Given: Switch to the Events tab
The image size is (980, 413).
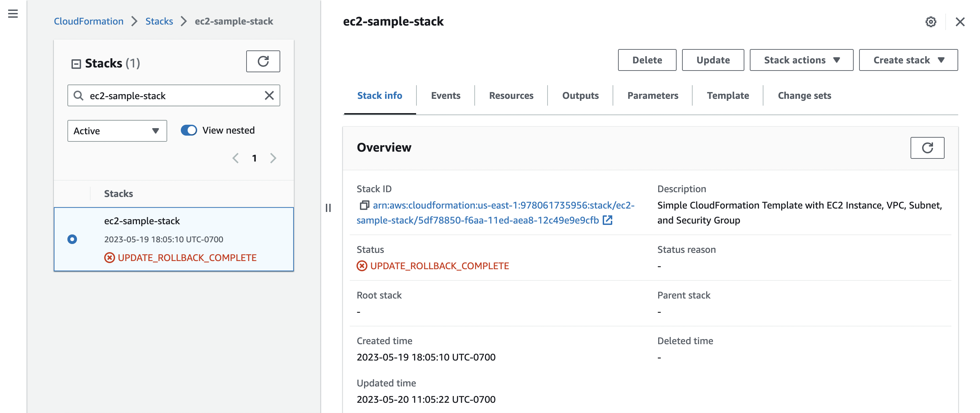Looking at the screenshot, I should point(445,95).
